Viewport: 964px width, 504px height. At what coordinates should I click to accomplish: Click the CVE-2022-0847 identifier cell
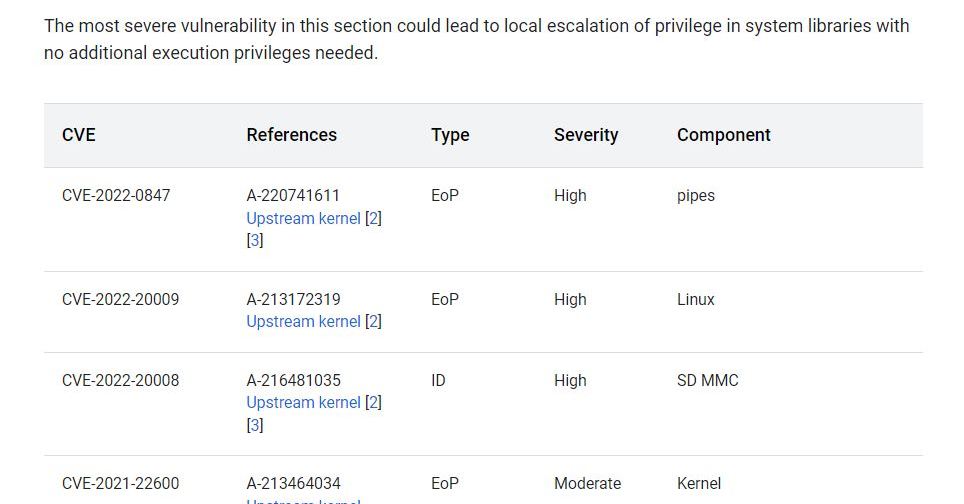pyautogui.click(x=116, y=196)
